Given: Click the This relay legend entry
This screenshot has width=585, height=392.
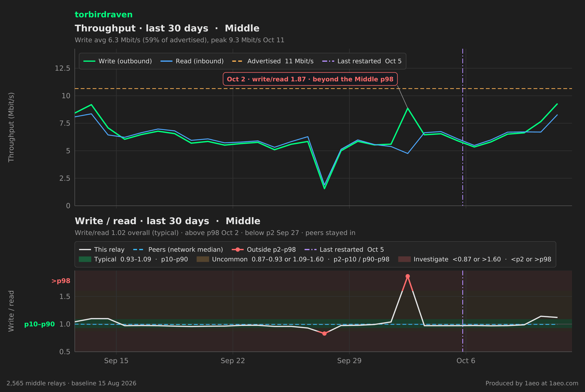Looking at the screenshot, I should click(x=102, y=250).
